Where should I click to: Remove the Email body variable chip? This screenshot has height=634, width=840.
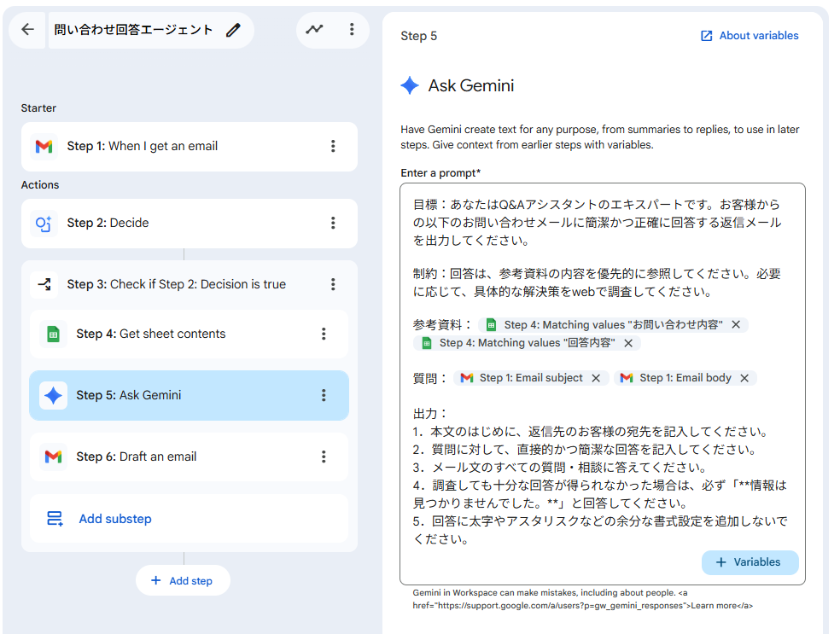pyautogui.click(x=744, y=378)
